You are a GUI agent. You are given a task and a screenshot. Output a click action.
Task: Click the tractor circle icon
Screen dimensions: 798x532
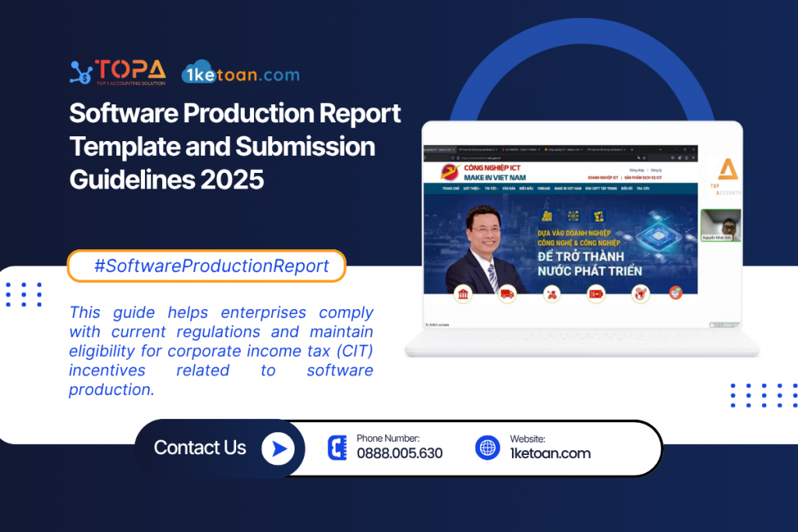[552, 294]
